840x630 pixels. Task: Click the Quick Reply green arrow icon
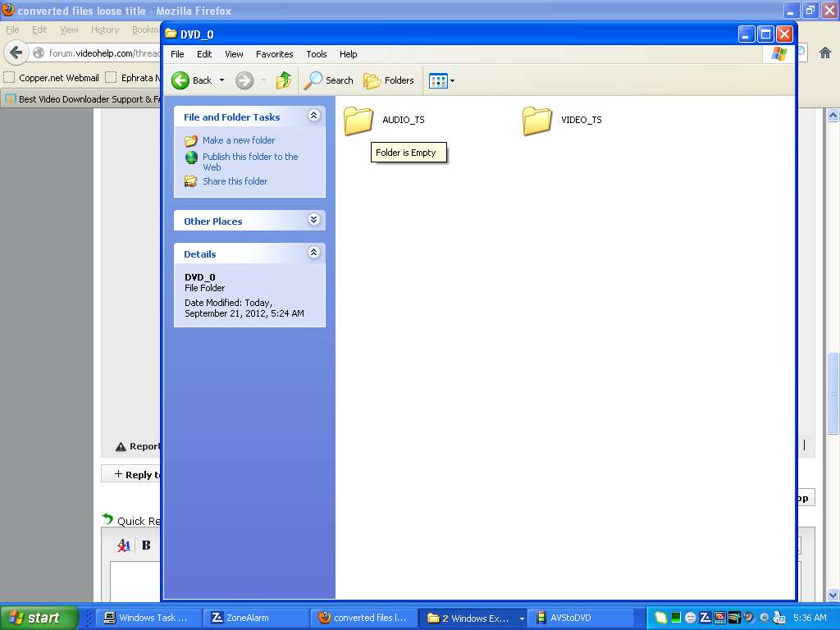click(107, 519)
